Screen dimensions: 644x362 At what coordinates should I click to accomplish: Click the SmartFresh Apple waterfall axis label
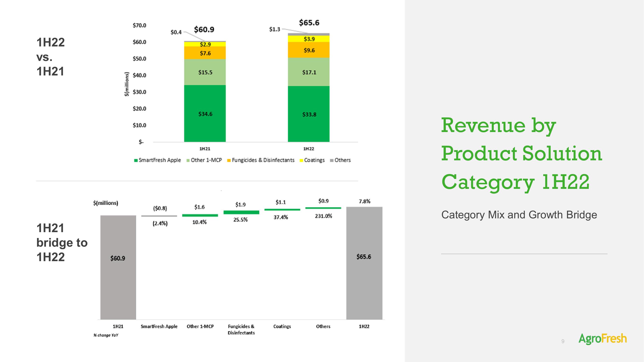tap(159, 326)
